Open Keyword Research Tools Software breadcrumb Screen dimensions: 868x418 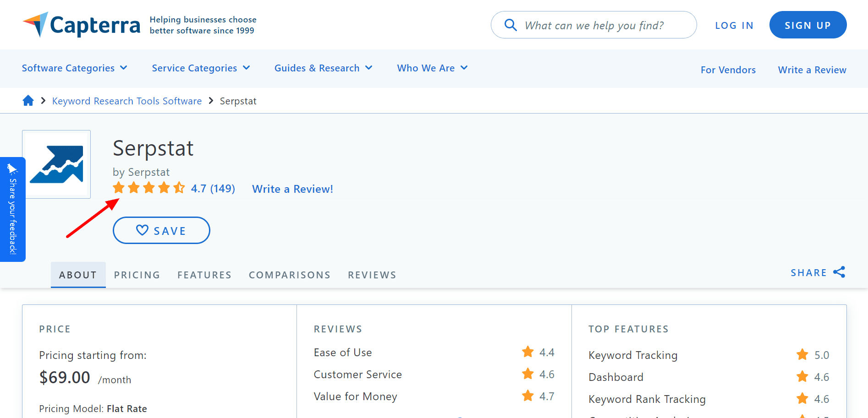click(x=127, y=101)
